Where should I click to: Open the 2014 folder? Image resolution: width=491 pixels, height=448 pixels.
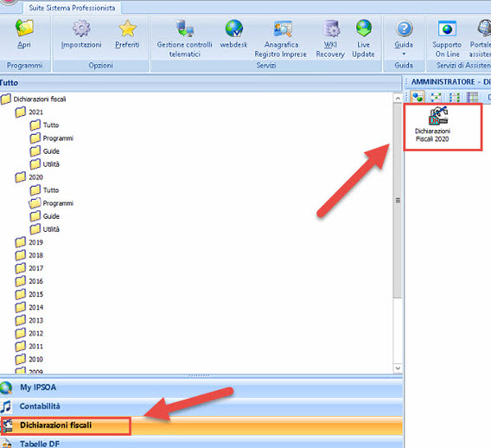[29, 307]
